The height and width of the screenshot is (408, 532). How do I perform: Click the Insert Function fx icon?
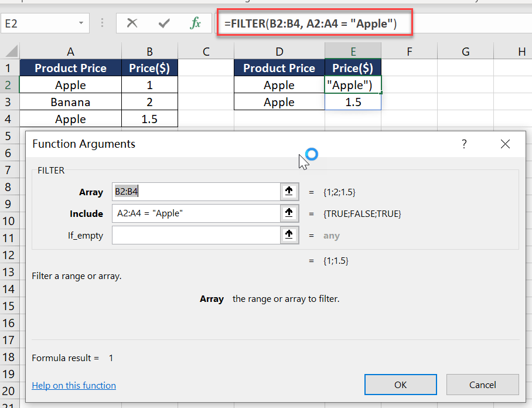(x=195, y=23)
